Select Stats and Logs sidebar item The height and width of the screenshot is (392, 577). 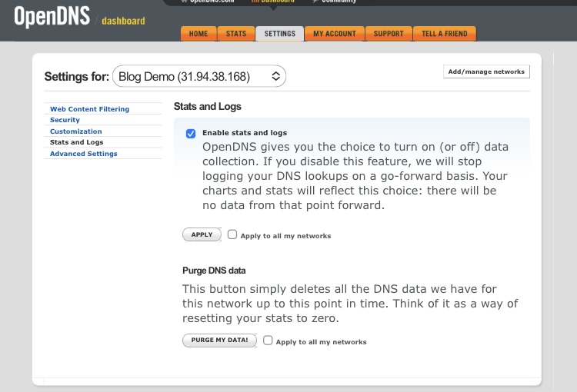click(x=76, y=142)
